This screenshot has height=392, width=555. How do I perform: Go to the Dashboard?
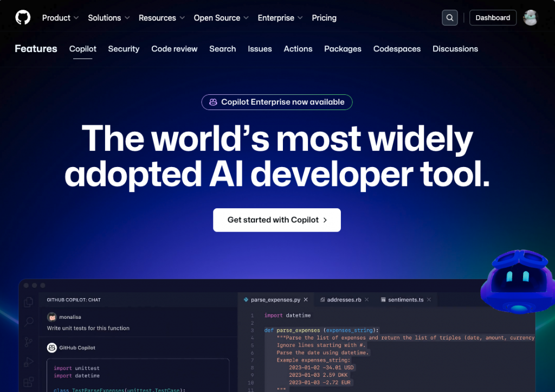(x=493, y=18)
